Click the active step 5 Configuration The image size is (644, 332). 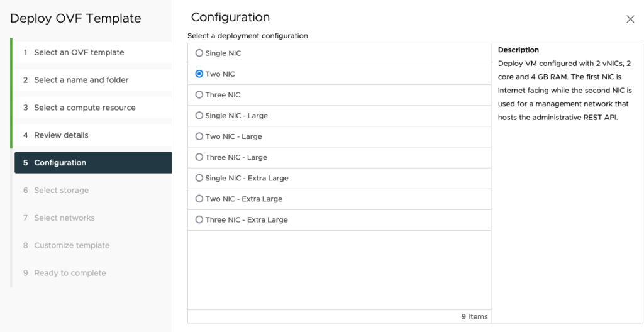[60, 163]
